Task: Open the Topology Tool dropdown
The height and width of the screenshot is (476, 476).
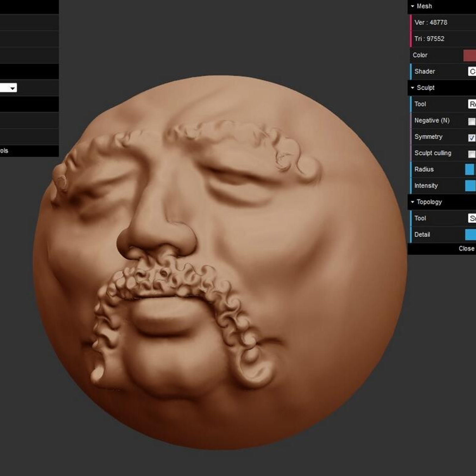Action: (472, 218)
